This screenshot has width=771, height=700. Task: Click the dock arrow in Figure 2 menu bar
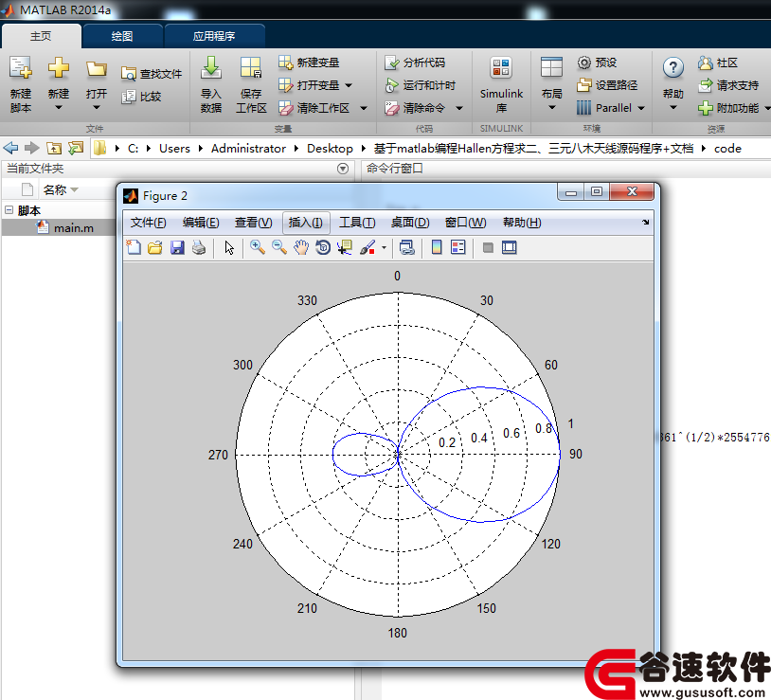(645, 223)
